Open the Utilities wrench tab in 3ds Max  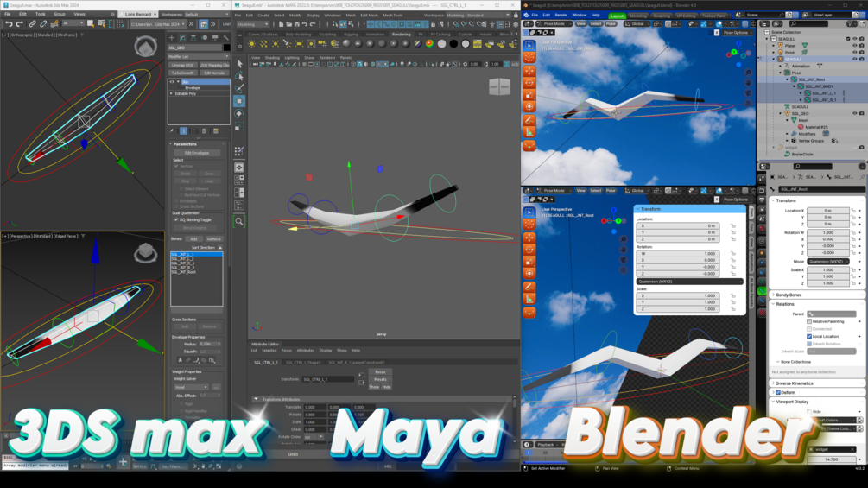[x=226, y=38]
